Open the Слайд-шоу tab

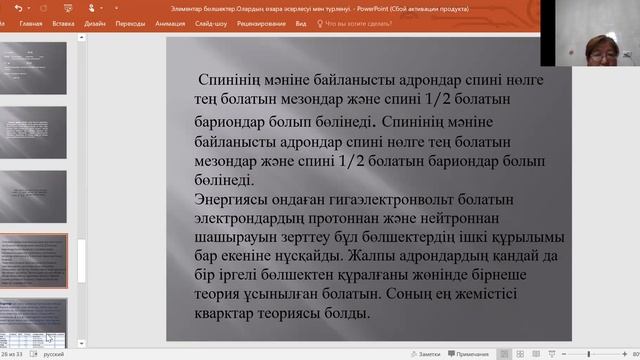tap(211, 24)
